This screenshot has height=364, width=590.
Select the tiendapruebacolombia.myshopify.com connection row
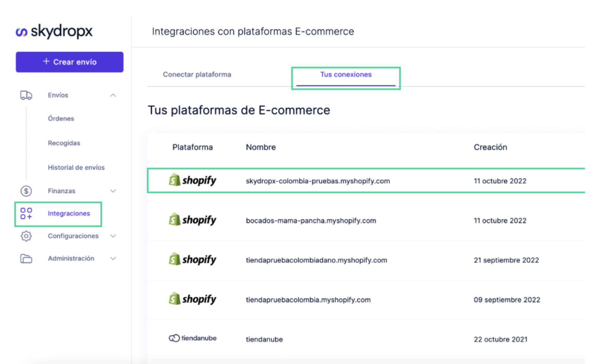click(307, 299)
